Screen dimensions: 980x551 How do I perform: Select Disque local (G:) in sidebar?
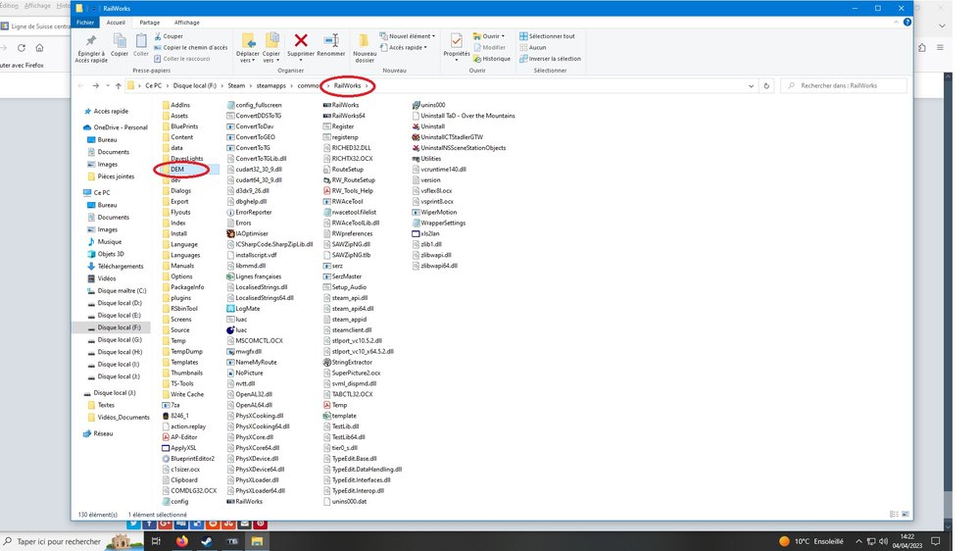pyautogui.click(x=119, y=340)
